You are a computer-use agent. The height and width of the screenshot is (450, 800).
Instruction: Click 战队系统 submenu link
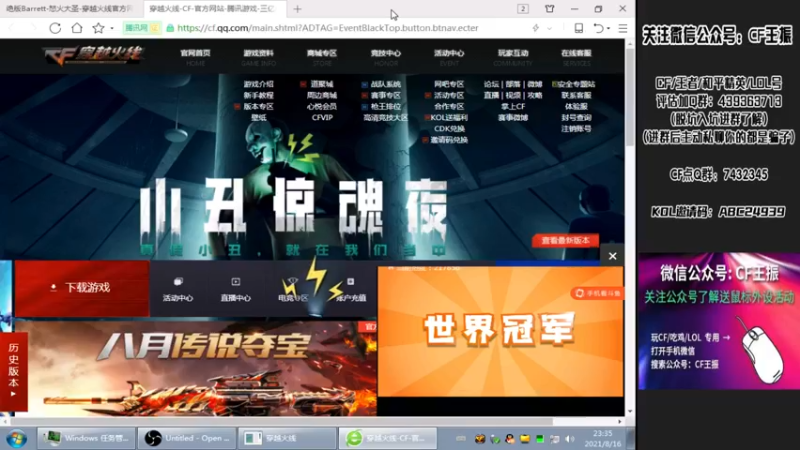pos(386,84)
